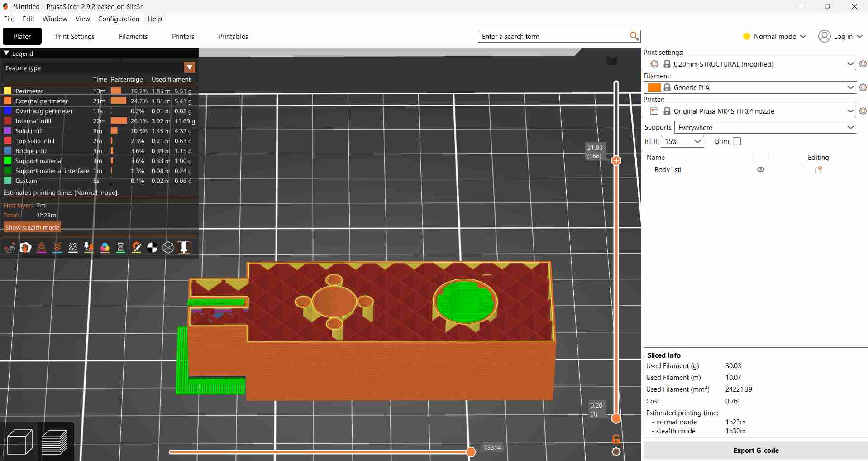Toggle wipes visibility icon in legend toolbar

point(26,247)
